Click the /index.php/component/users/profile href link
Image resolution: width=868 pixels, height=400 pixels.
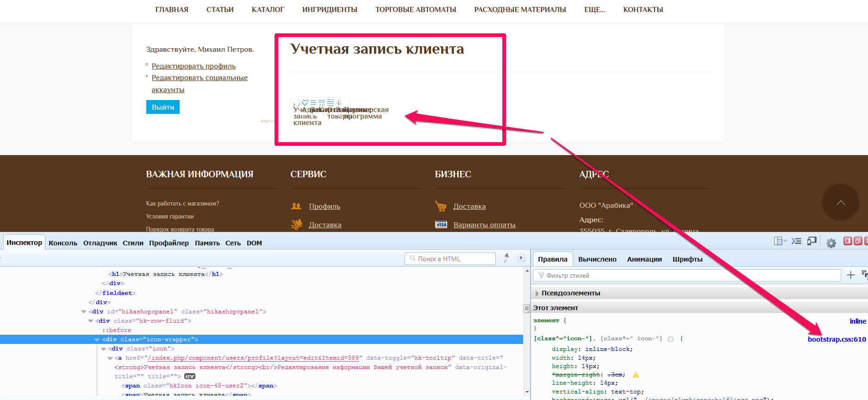pos(252,358)
